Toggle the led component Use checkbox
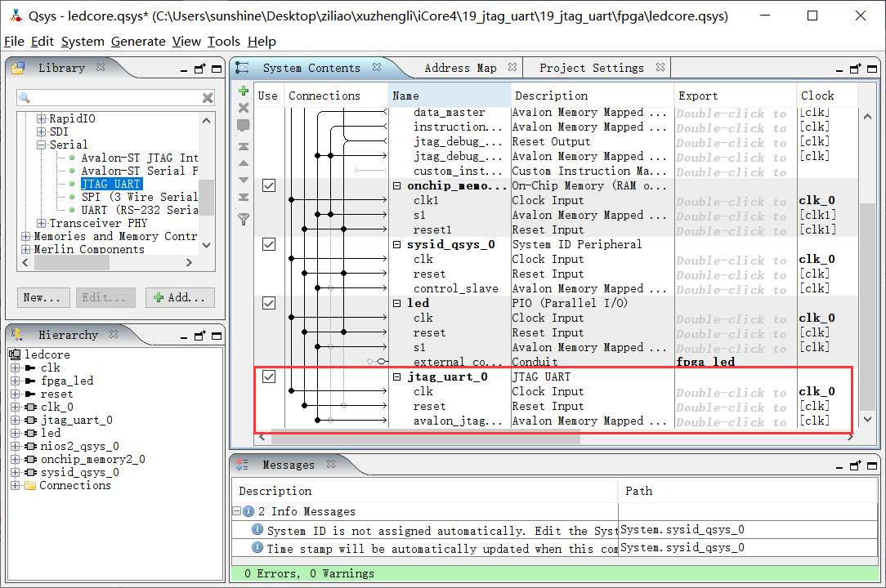The height and width of the screenshot is (588, 886). [x=268, y=303]
